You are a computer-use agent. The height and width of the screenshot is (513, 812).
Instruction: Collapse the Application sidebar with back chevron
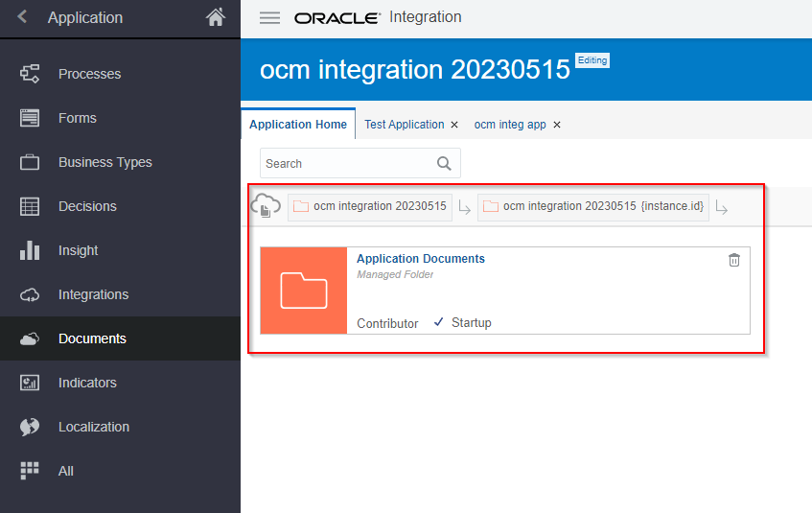(23, 17)
